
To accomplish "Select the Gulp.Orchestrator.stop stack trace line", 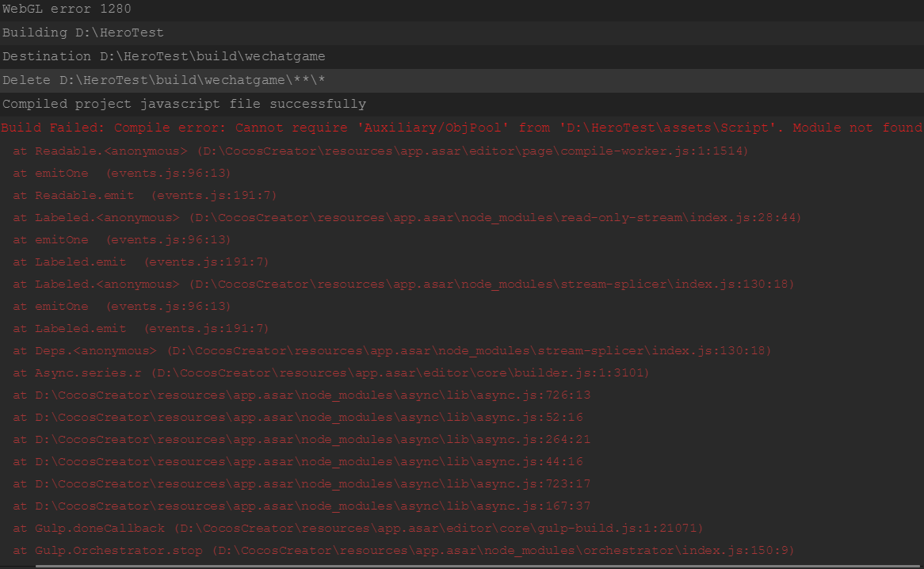I will point(403,550).
